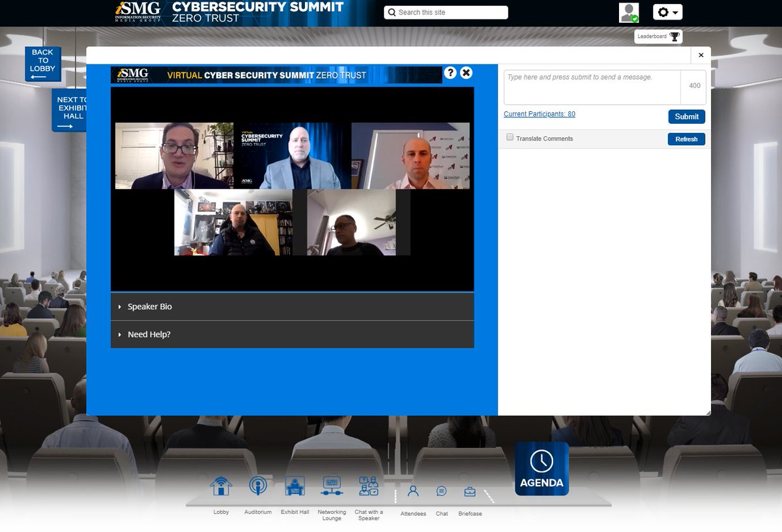The height and width of the screenshot is (532, 782).
Task: Click the 400 character counter
Action: [695, 86]
